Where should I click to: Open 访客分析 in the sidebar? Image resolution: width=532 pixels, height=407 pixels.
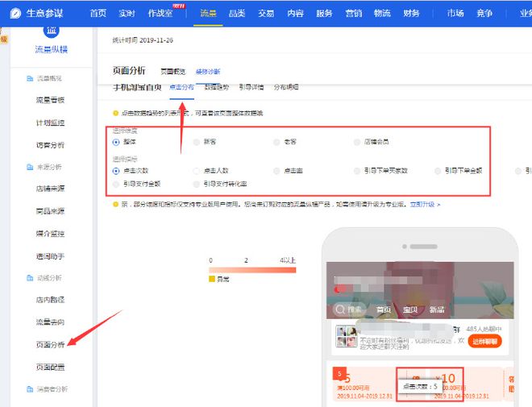(x=50, y=145)
